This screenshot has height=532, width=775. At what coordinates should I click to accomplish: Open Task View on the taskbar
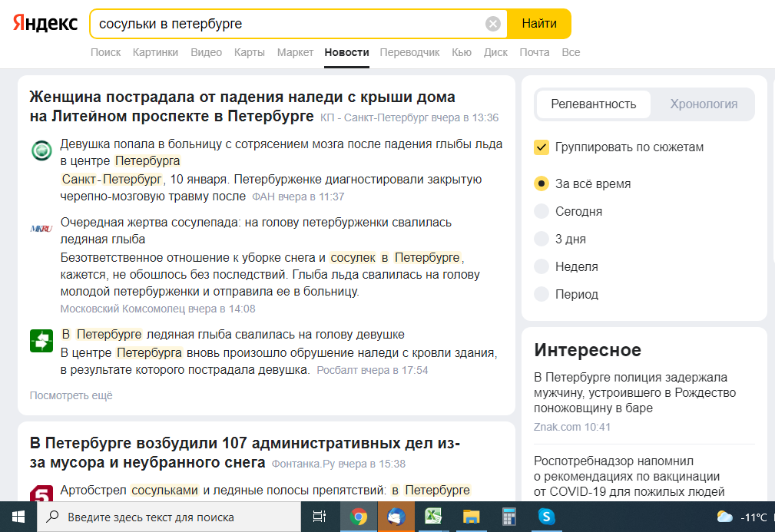click(x=320, y=517)
